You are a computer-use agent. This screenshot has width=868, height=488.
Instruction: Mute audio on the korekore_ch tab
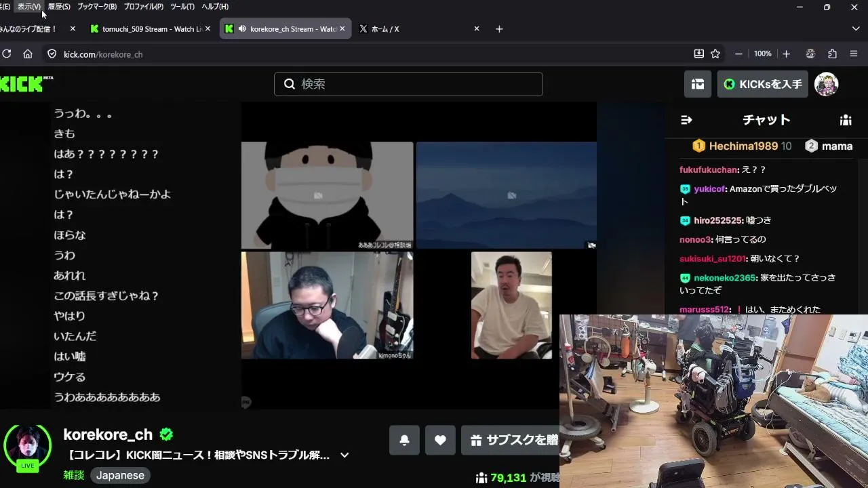pos(242,29)
